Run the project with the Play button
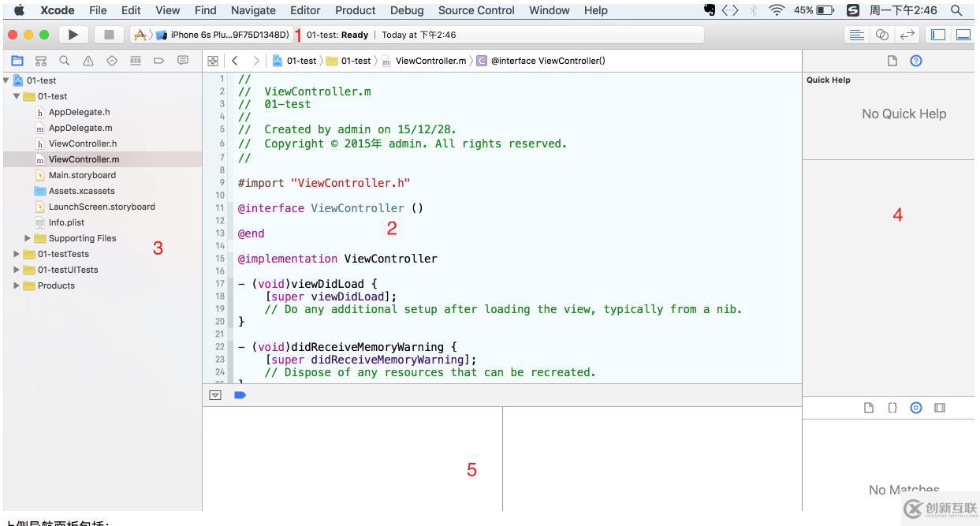 click(x=74, y=35)
